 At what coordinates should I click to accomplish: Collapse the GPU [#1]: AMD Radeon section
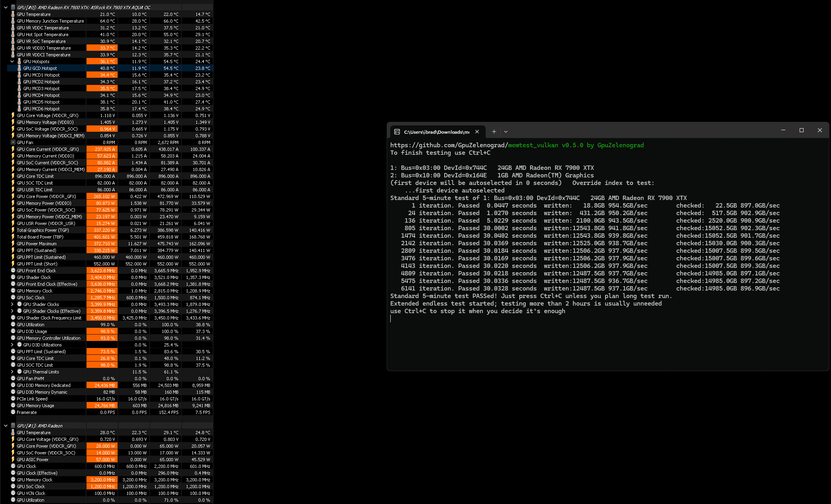6,426
